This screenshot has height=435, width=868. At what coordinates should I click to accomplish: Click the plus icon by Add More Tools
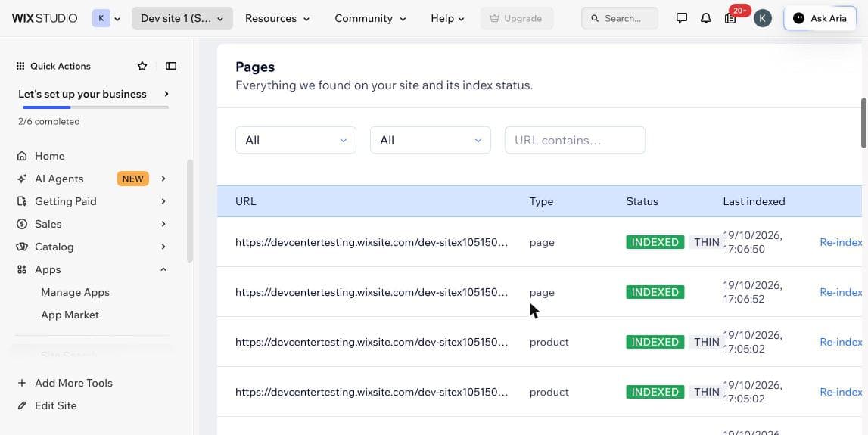(x=22, y=383)
